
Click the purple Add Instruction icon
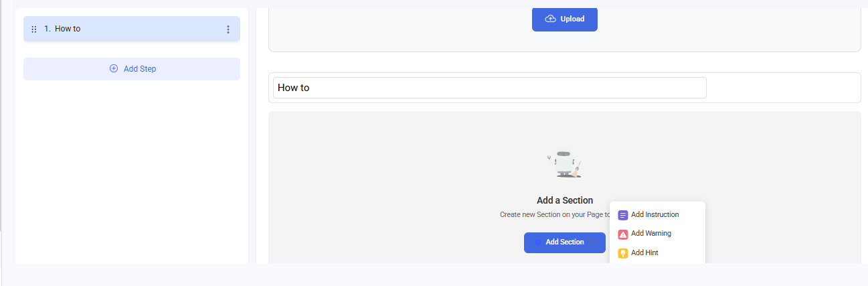click(623, 215)
